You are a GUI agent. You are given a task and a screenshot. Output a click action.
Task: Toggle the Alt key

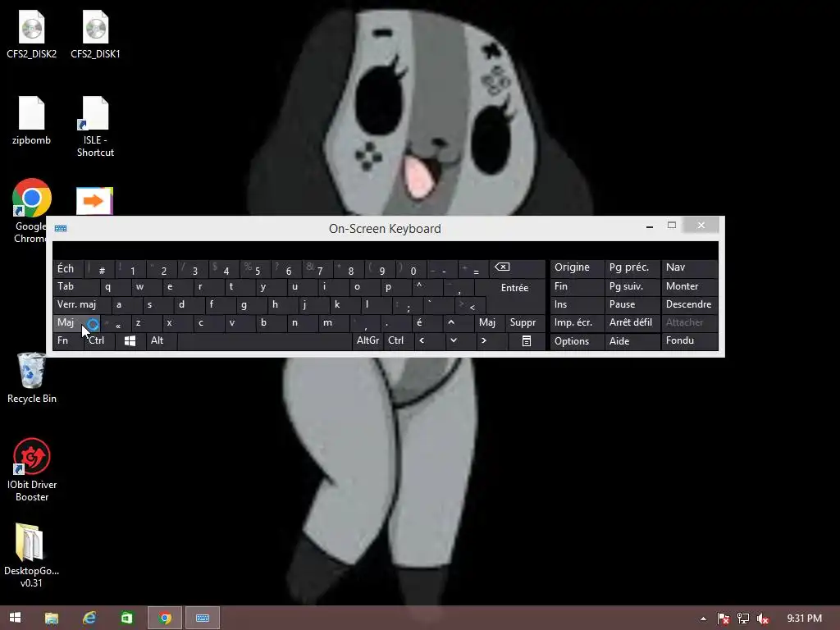point(162,340)
